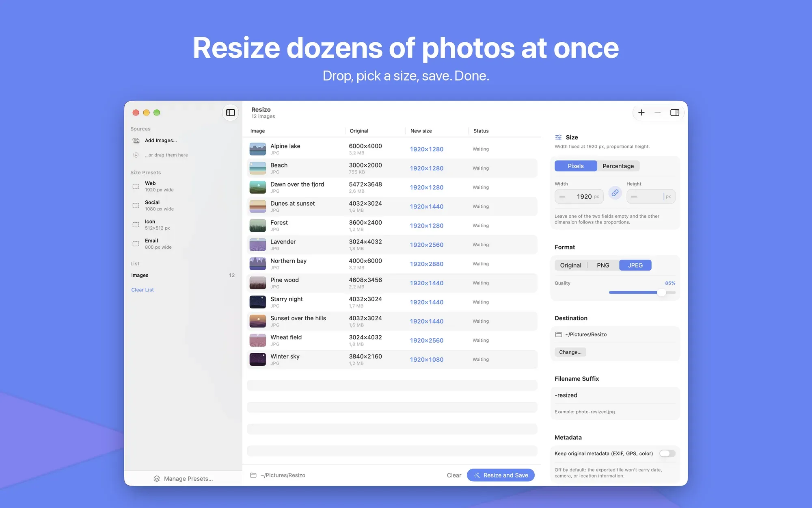Choose JPEG output format
This screenshot has width=812, height=508.
click(x=635, y=265)
